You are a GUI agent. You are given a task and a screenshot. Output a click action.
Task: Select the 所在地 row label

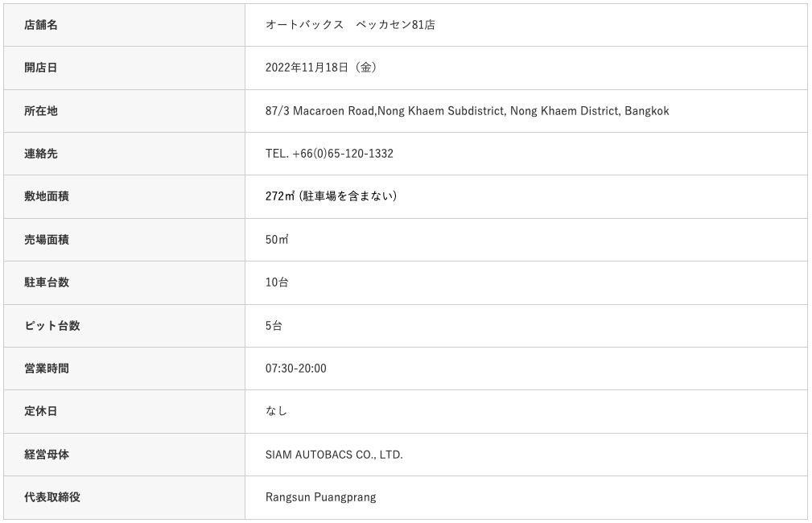pos(41,111)
